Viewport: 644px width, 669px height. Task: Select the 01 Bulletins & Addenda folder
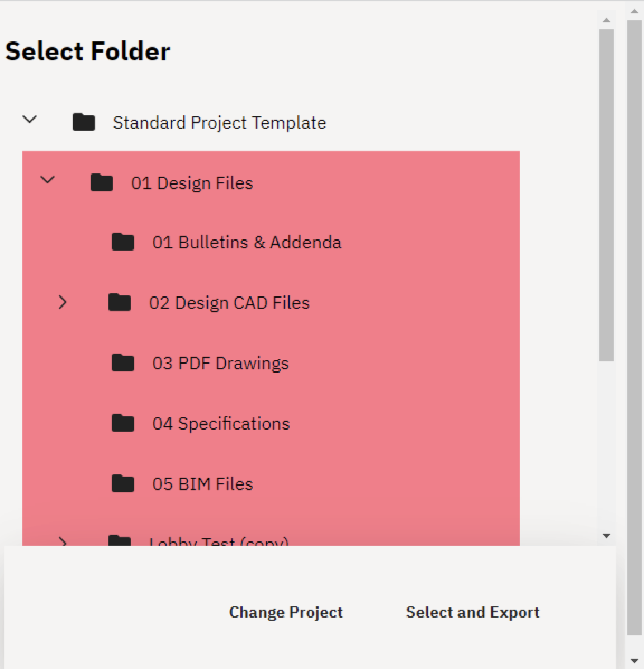click(247, 242)
